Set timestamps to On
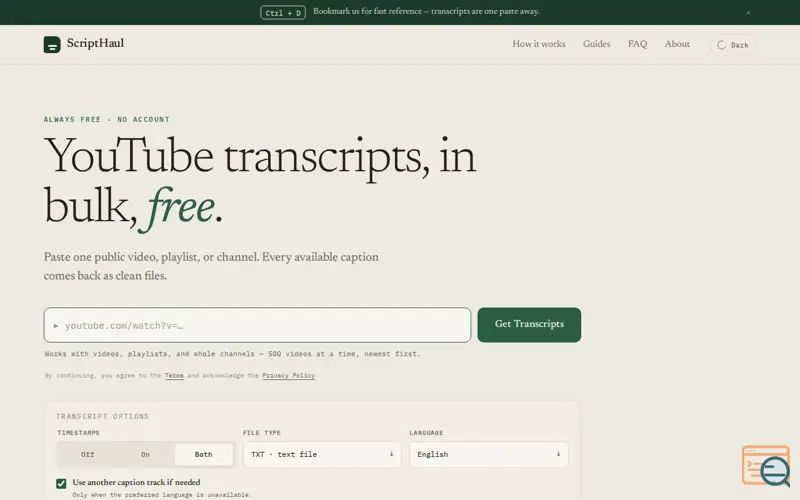 point(145,454)
